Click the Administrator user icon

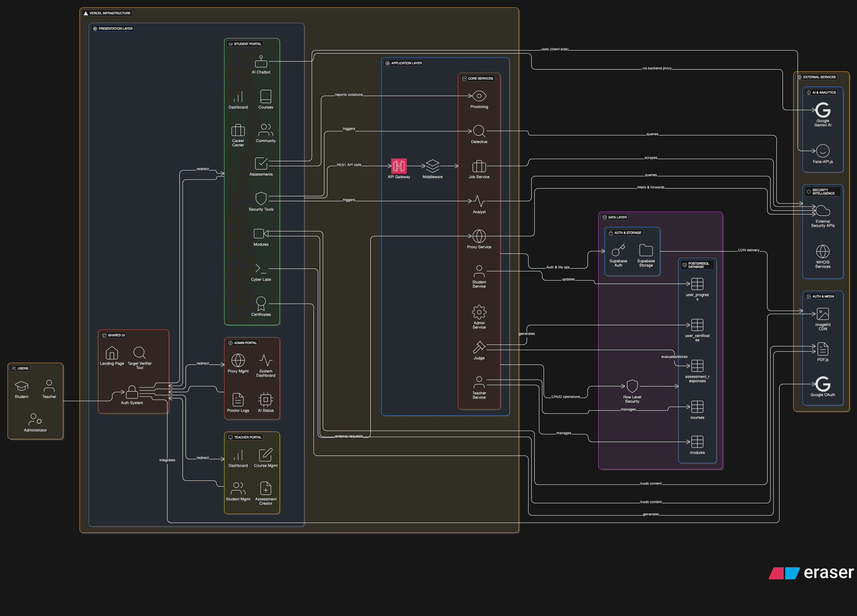(x=35, y=420)
